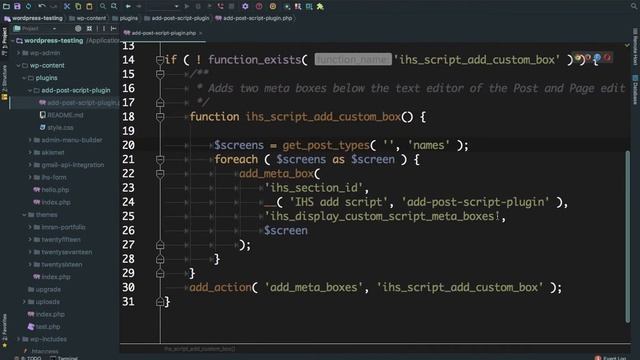Collapse the themes folder
This screenshot has width=640, height=360.
click(x=24, y=215)
